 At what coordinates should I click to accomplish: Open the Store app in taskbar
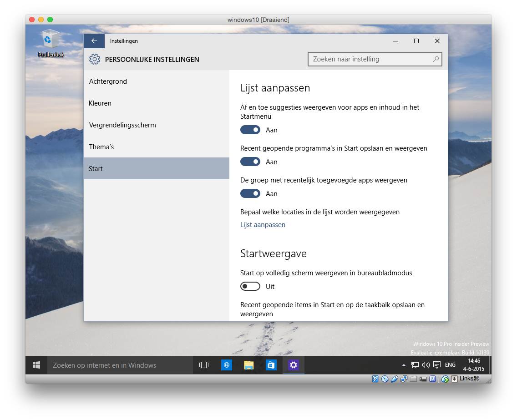point(271,365)
